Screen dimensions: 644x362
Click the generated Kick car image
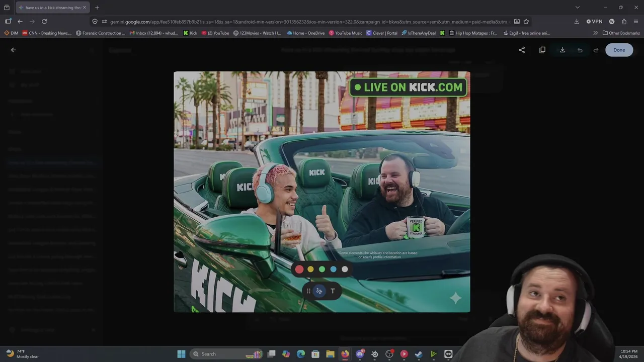click(322, 192)
